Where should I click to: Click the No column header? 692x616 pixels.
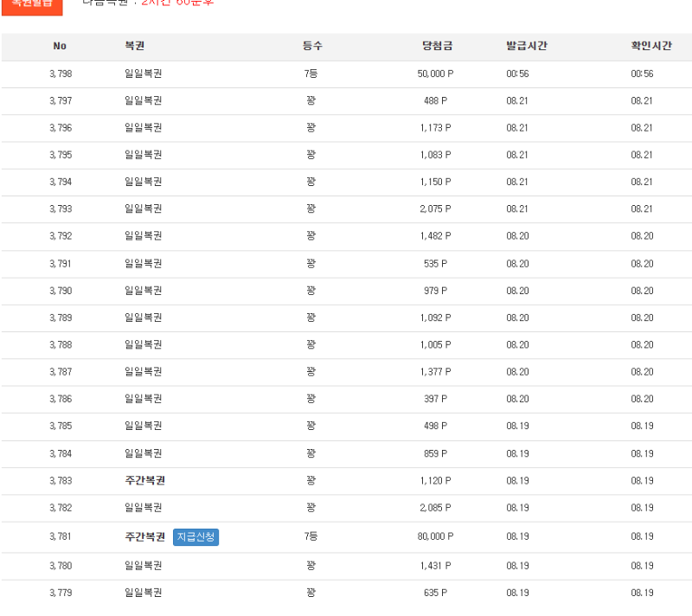pos(60,46)
